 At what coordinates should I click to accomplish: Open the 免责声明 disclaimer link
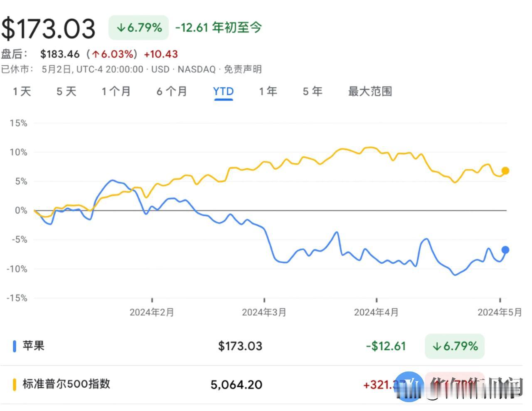[x=243, y=69]
